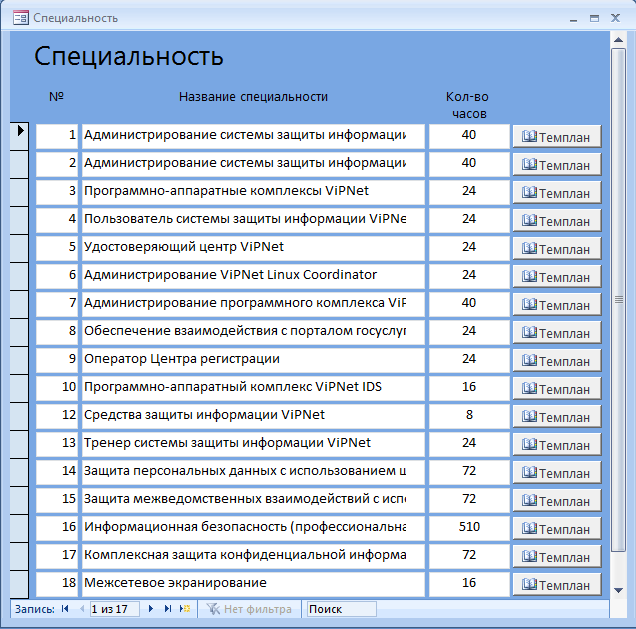Open Темплан for Пользователь системы защиты информации
636x629 pixels.
tap(556, 221)
